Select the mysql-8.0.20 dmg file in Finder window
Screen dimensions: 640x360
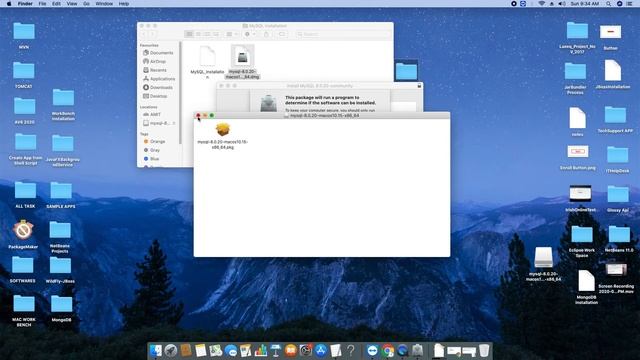(x=242, y=57)
